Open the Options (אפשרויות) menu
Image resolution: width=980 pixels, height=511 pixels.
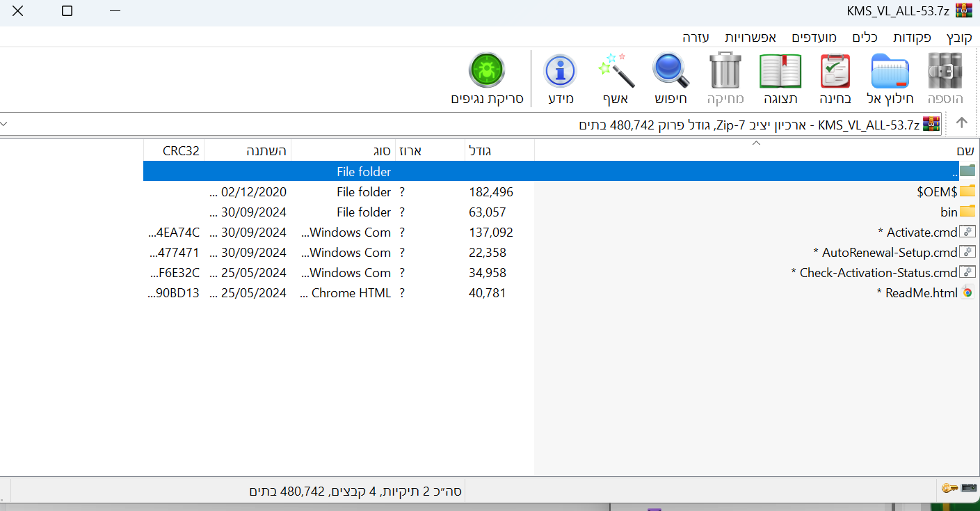(x=750, y=38)
